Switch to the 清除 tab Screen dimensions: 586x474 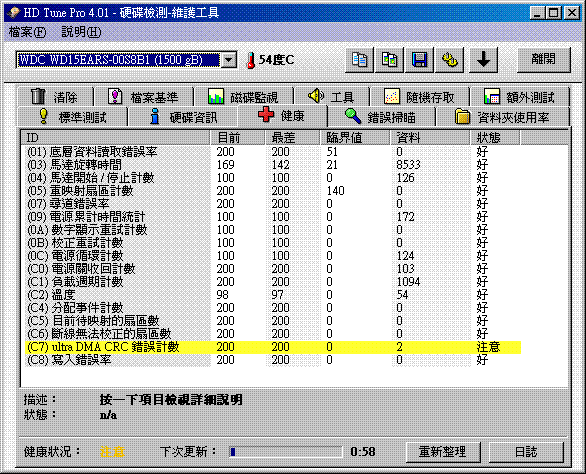pos(55,97)
